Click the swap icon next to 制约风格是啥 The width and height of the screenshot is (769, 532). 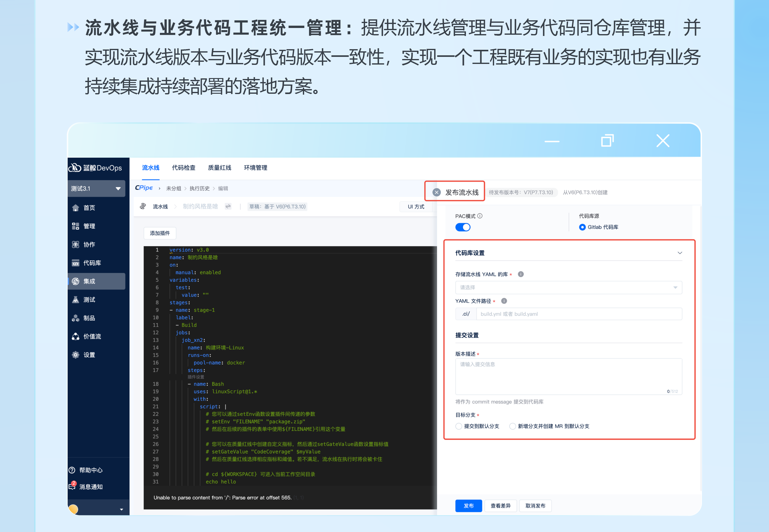coord(228,206)
